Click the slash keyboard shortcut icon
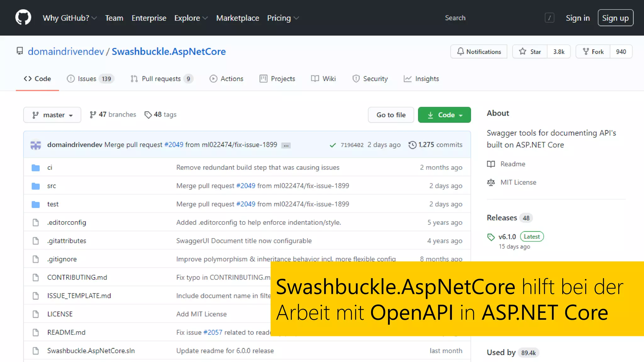 pos(549,18)
